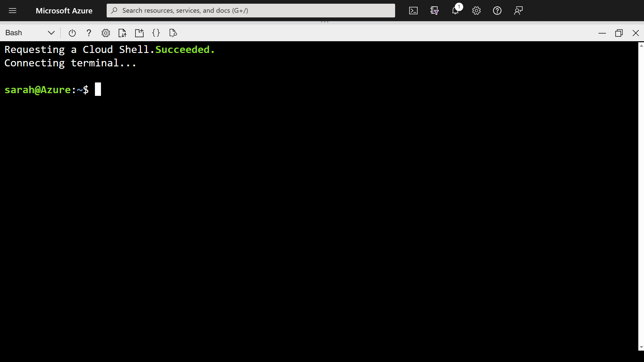Open the directory and subscription filter icon
Viewport: 644px width, 362px height.
[434, 10]
